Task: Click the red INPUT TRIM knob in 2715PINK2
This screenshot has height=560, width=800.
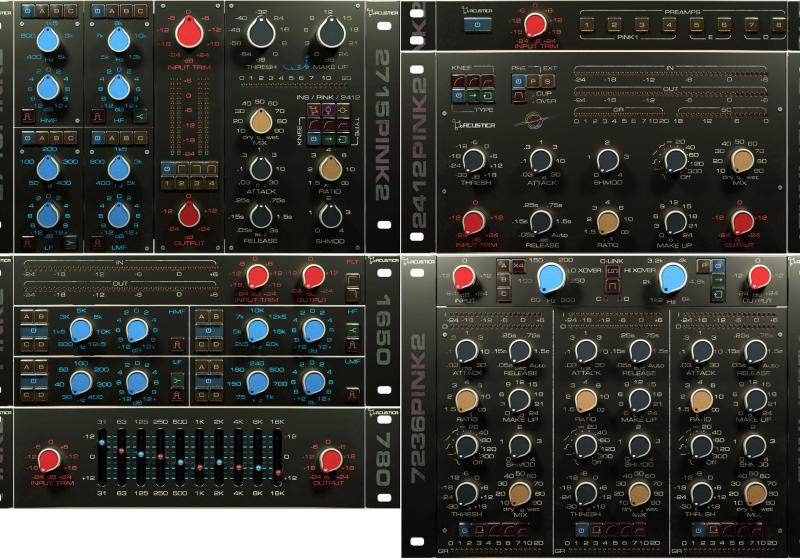Action: (x=189, y=32)
